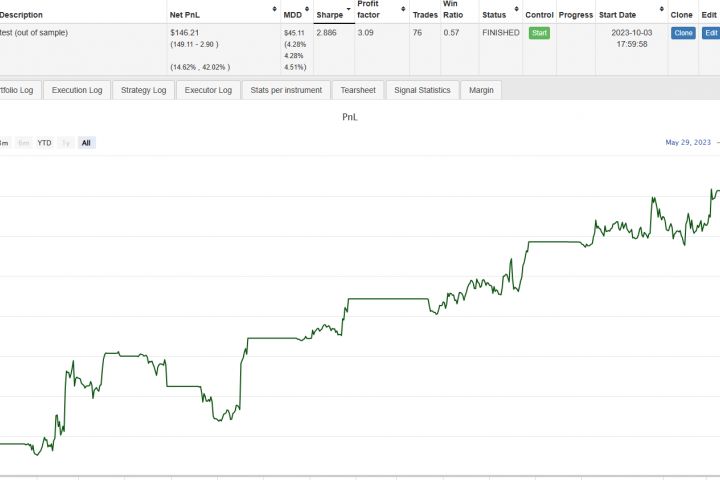Click the Trades column header

coord(425,15)
